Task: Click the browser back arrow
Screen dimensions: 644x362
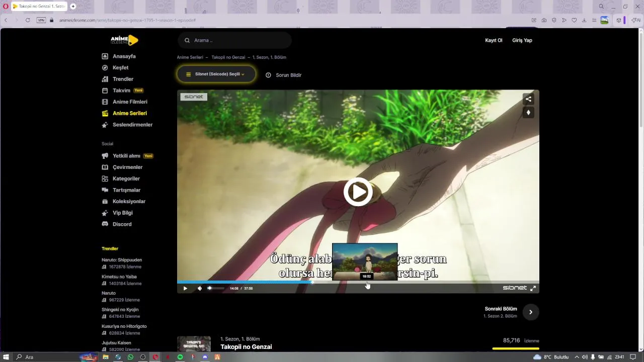Action: click(6, 20)
